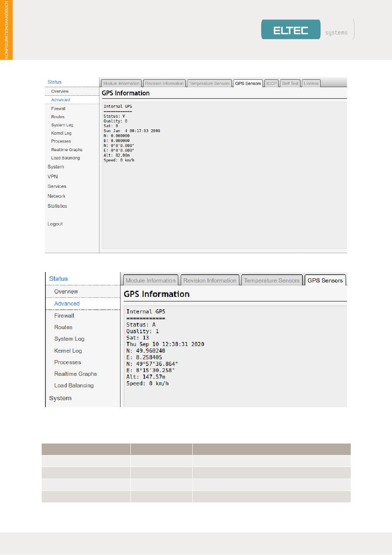Image resolution: width=392 pixels, height=555 pixels.
Task: Click Load Balancing in the larger lower sidebar
Action: point(74,385)
